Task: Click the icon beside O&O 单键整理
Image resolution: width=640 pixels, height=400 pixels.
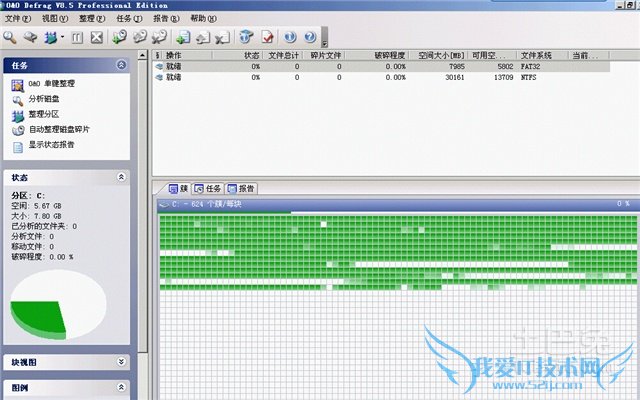Action: click(18, 85)
